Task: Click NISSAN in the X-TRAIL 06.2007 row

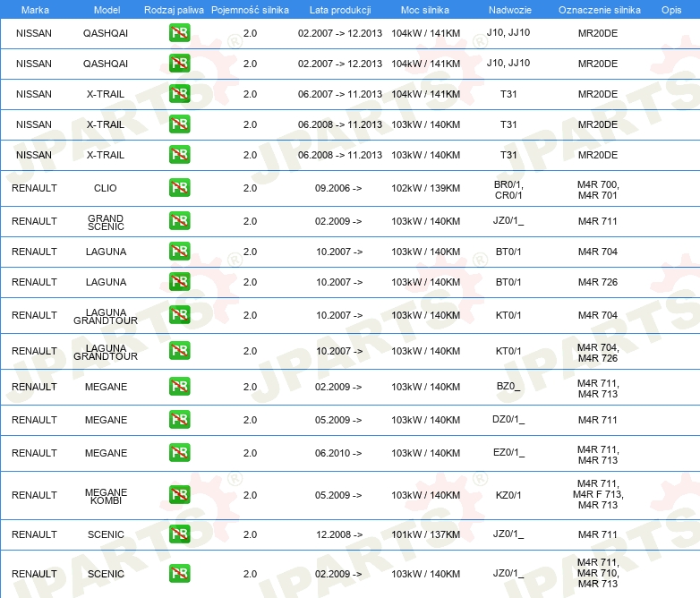Action: coord(34,94)
